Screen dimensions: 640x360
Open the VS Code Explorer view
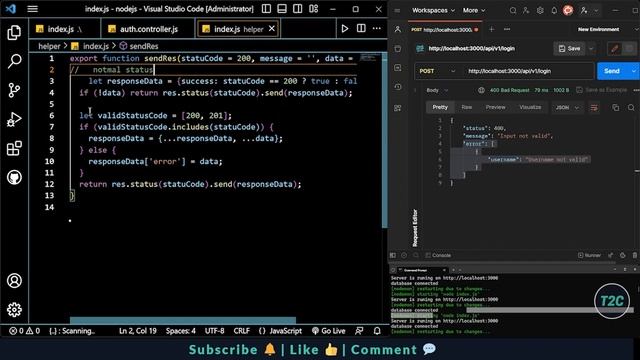click(x=14, y=33)
